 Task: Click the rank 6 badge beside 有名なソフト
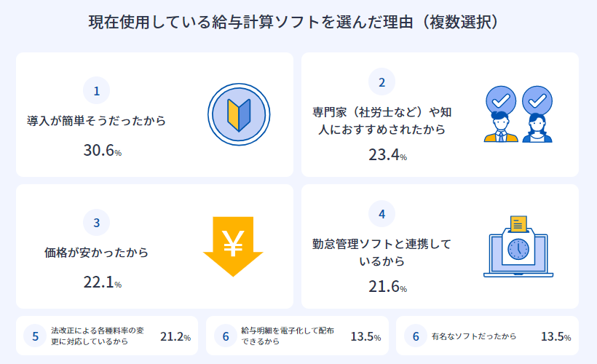pyautogui.click(x=416, y=336)
